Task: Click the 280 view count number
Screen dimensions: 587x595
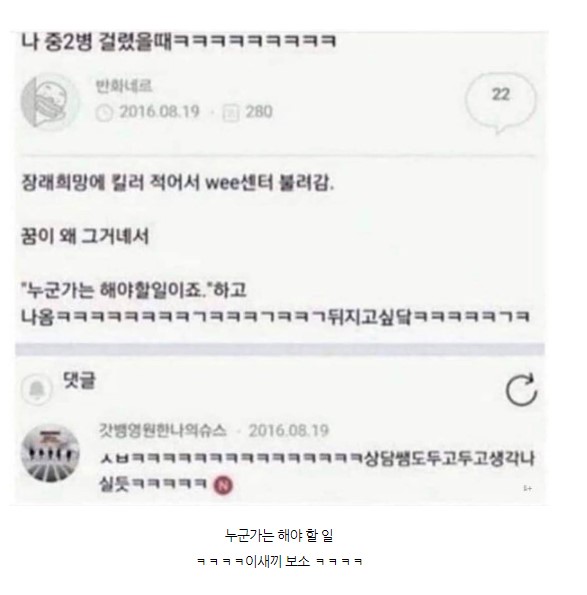Action: [259, 112]
